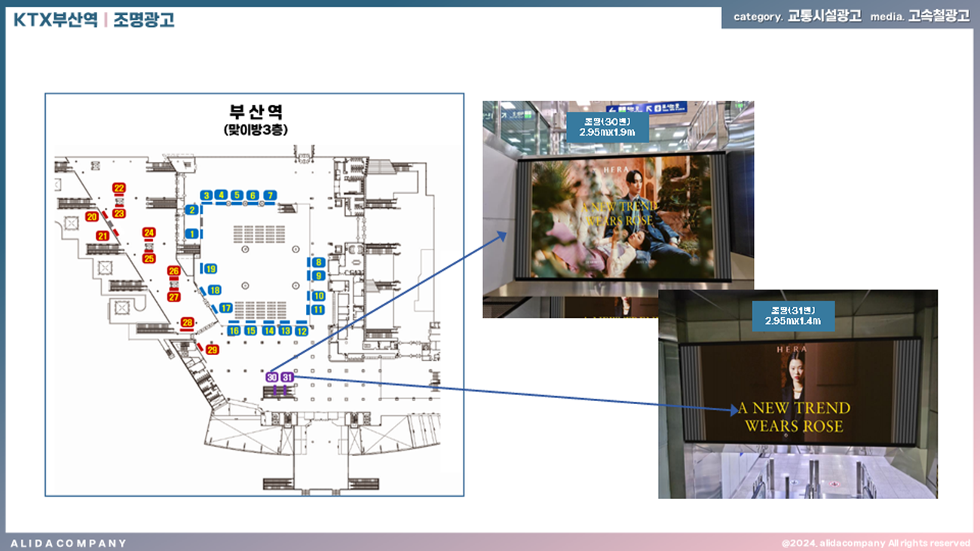This screenshot has height=551, width=980.
Task: Click blue marker number 19
Action: coord(211,269)
